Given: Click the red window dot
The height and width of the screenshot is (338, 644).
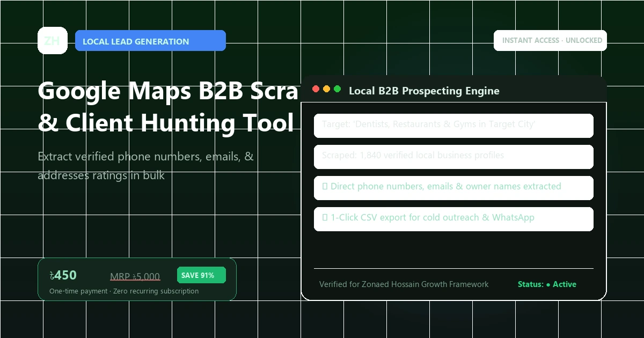Looking at the screenshot, I should [x=316, y=89].
